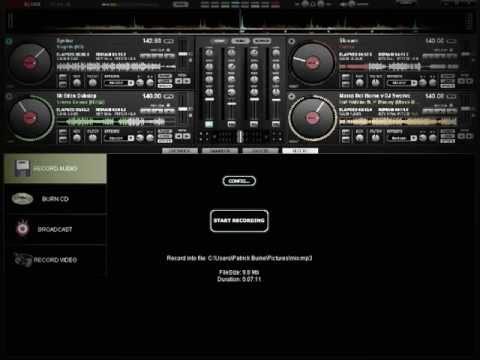
Task: Click the pitch slider handle on bottom-left deck
Action: tap(183, 109)
